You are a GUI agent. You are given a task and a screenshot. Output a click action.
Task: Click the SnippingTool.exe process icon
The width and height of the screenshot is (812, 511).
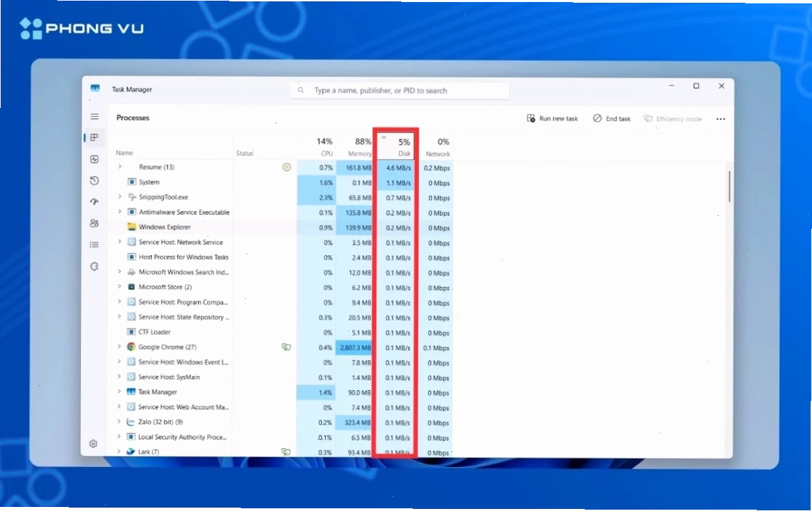132,197
